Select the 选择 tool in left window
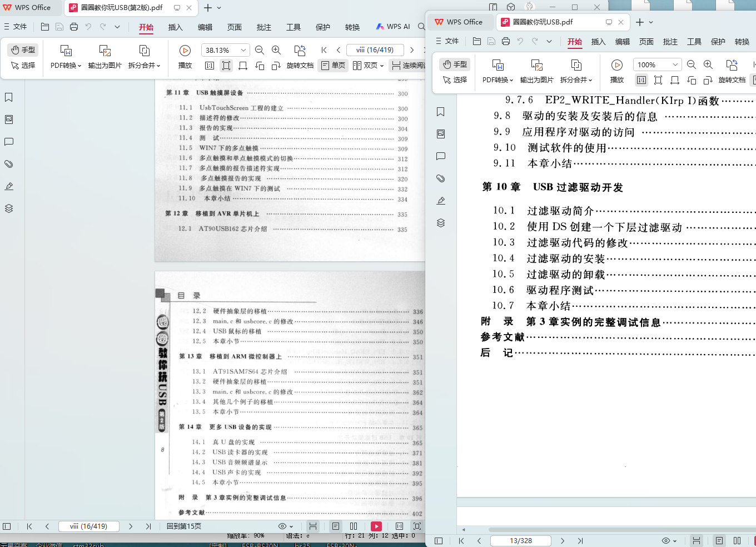The height and width of the screenshot is (547, 756). [23, 65]
